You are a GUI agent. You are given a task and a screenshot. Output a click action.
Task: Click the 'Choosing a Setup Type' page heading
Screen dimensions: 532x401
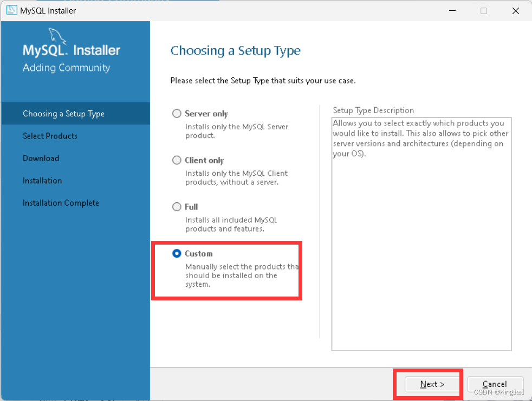[x=236, y=50]
